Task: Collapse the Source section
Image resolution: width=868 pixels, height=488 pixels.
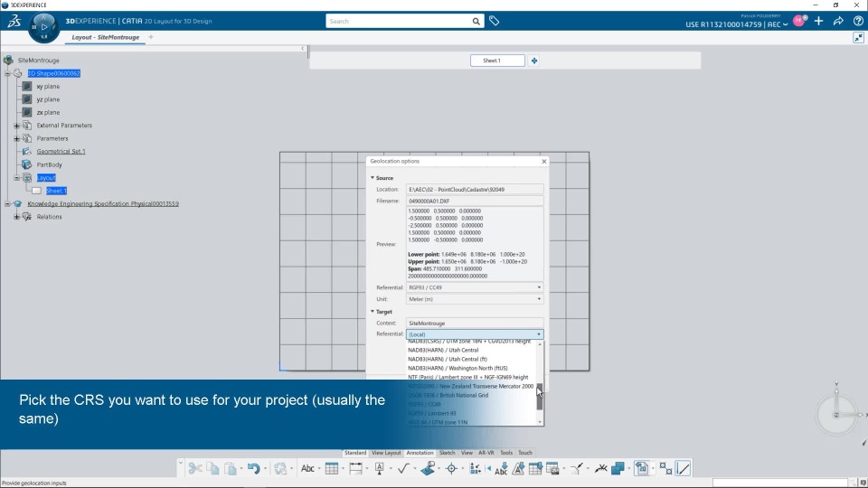Action: tap(373, 178)
